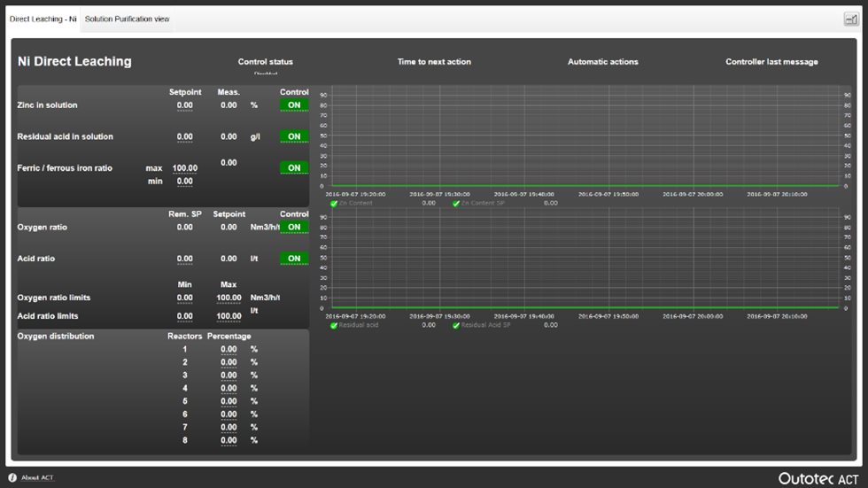Switch off the Oxygen ratio control
Viewport: 868px width, 488px height.
pyautogui.click(x=294, y=228)
